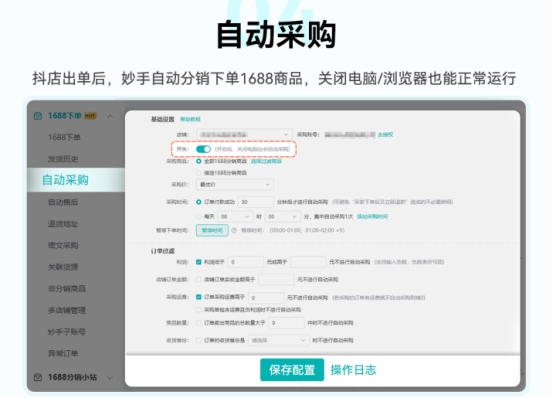Viewport: 554px width, 399px height.
Task: Click the 总数量大于 quantity input
Action: [287, 323]
